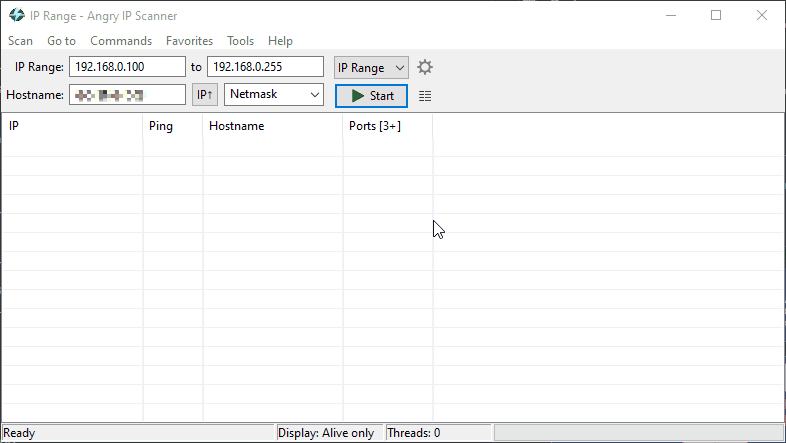Click the IP↑ button next to Hostname
Viewport: 786px width, 443px height.
click(204, 95)
